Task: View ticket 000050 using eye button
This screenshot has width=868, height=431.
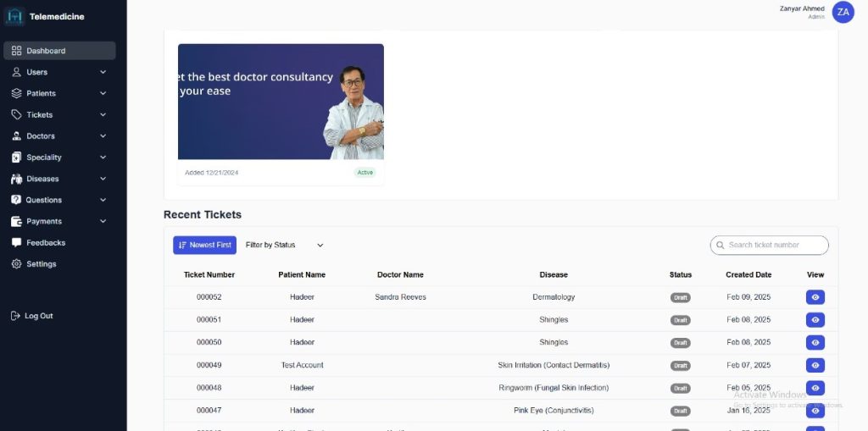Action: pyautogui.click(x=815, y=343)
